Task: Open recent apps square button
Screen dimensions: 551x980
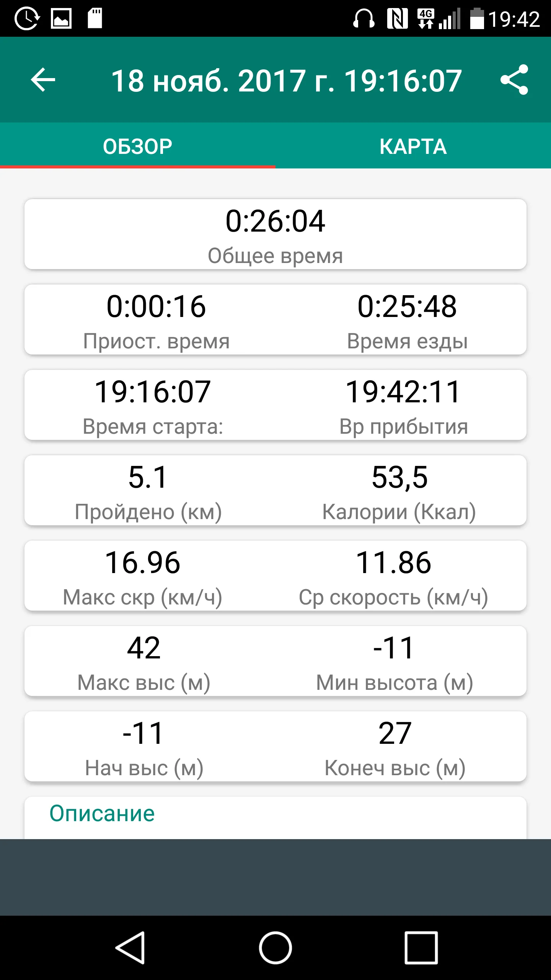Action: tap(421, 948)
